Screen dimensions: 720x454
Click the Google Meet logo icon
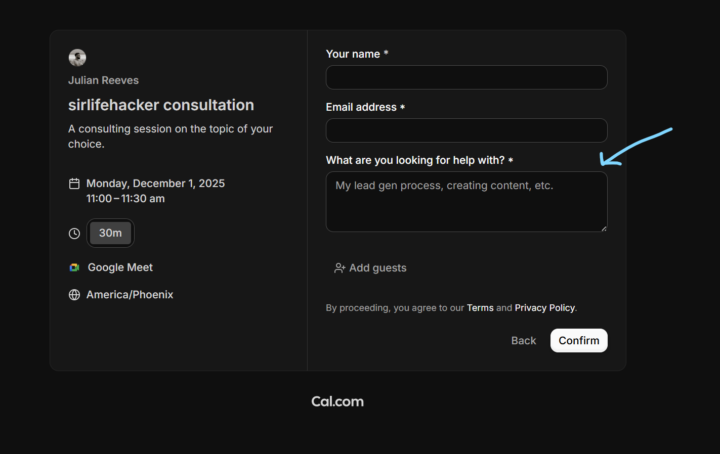74,267
